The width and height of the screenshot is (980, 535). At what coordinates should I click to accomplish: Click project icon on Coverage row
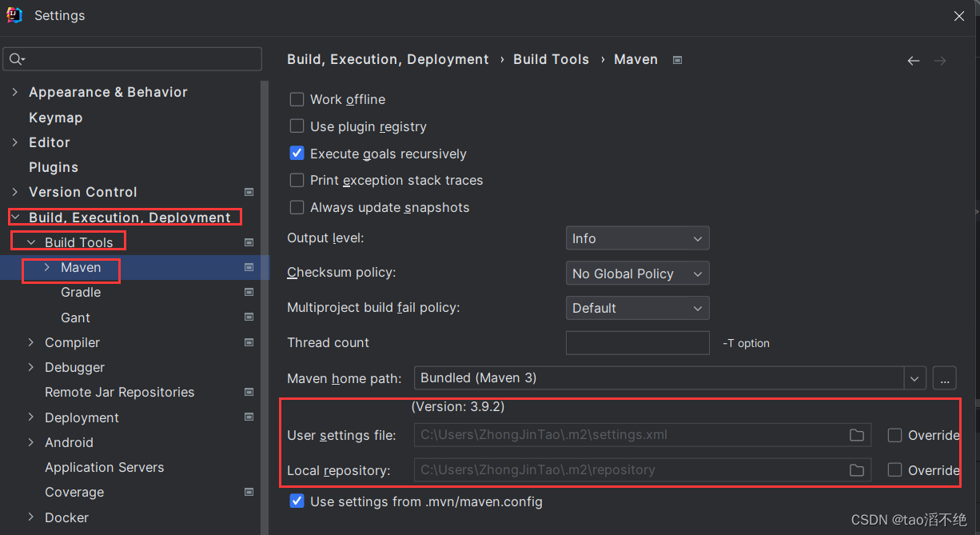[x=249, y=492]
